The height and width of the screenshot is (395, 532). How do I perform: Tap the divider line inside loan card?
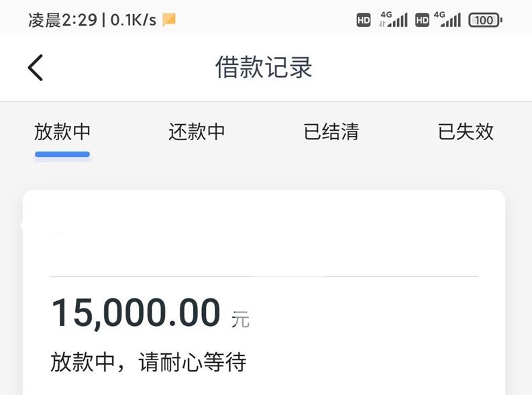[264, 277]
